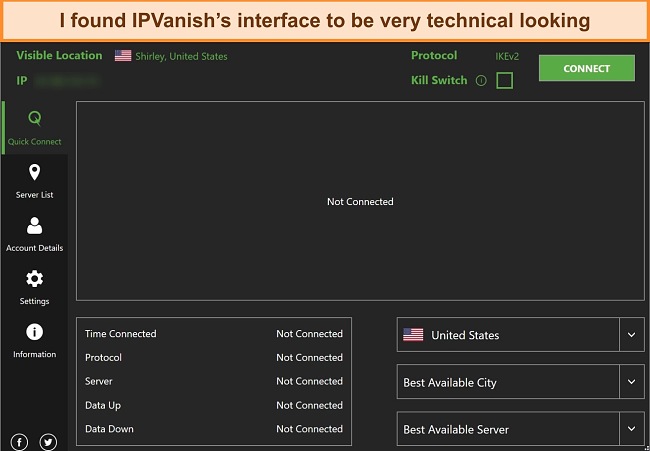Click the Visible Location label
Image resolution: width=650 pixels, height=451 pixels.
pyautogui.click(x=59, y=56)
